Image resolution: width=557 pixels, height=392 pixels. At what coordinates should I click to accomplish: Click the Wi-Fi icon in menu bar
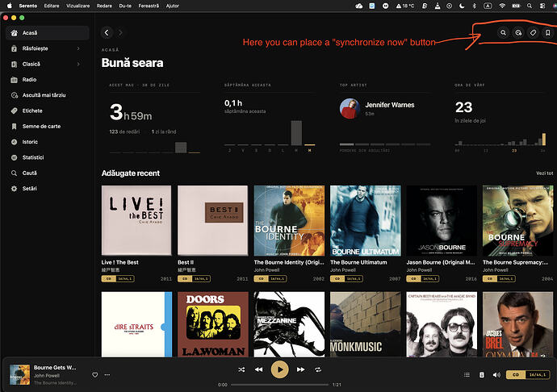[502, 6]
